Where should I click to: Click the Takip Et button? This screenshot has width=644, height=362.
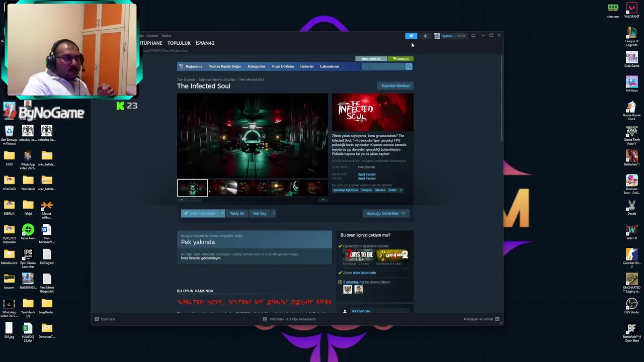[236, 213]
